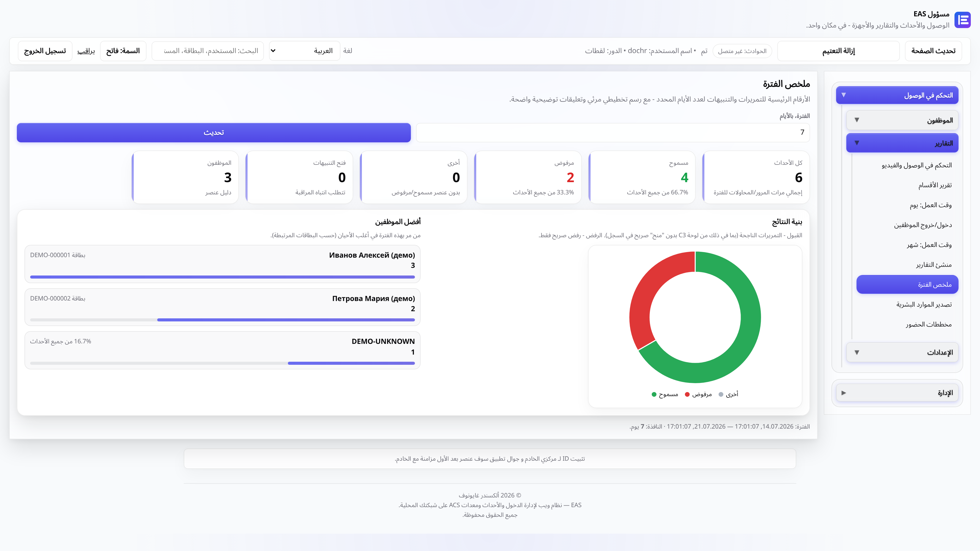Select the Иванов Алексей (демо) name
Screen dimensions: 980x551
[x=372, y=255]
